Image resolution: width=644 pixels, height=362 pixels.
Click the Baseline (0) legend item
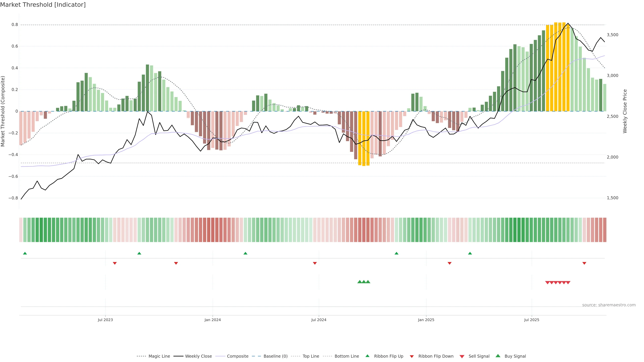275,356
